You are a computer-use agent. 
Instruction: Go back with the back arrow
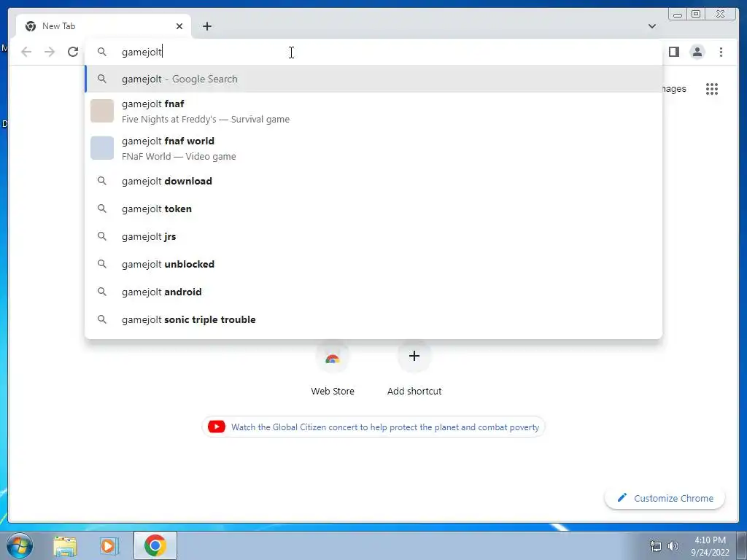tap(26, 52)
